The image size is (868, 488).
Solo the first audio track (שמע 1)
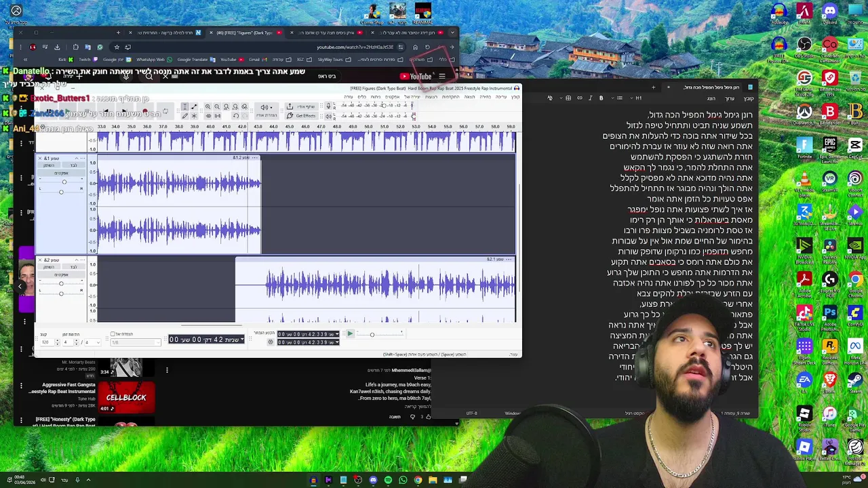(74, 165)
